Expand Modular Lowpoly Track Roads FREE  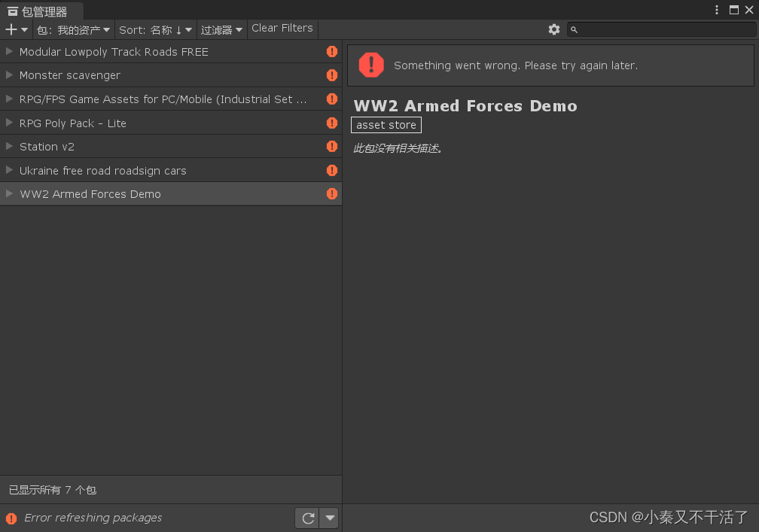pos(8,52)
